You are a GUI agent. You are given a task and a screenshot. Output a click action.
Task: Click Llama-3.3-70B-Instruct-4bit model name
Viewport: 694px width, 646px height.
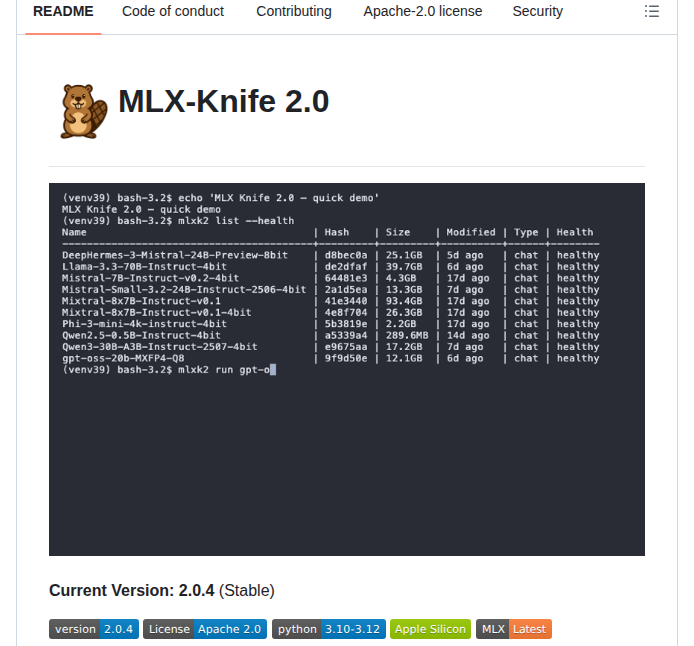click(144, 267)
